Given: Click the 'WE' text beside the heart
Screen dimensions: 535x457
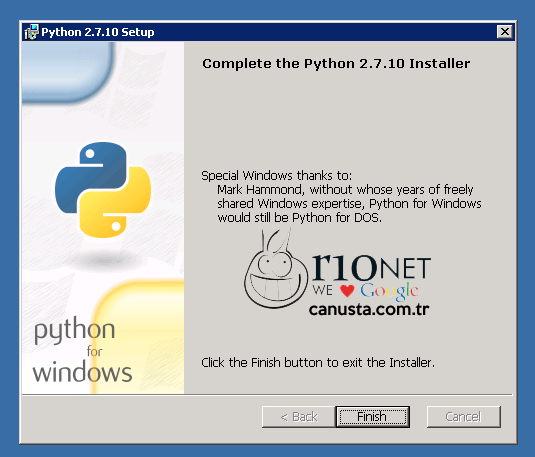Looking at the screenshot, I should coord(322,290).
